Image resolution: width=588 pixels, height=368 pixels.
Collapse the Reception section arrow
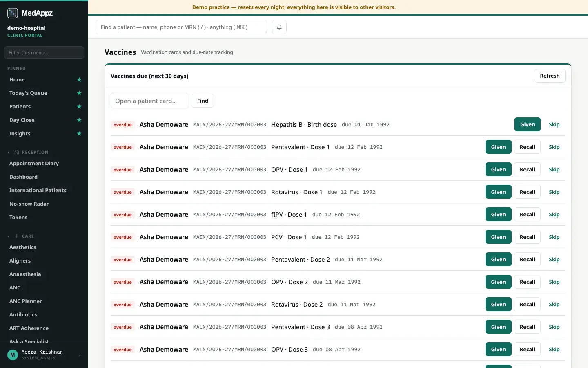[9, 153]
